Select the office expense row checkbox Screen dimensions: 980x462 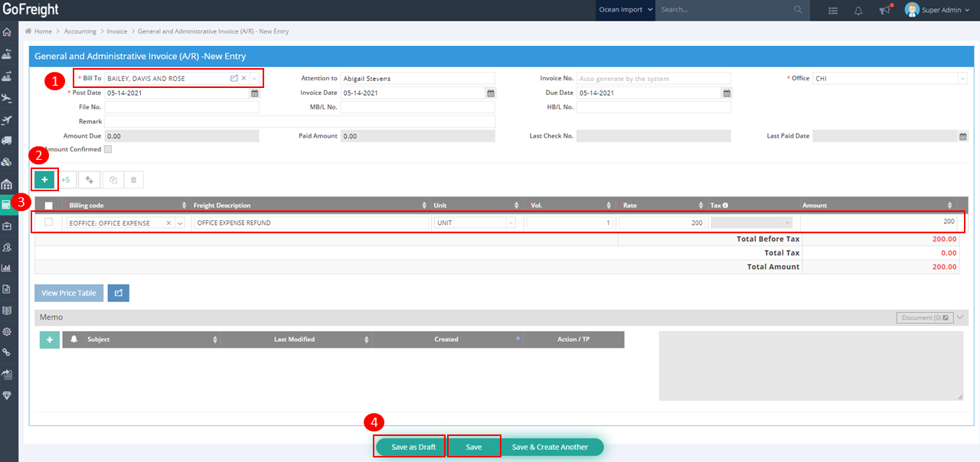49,223
